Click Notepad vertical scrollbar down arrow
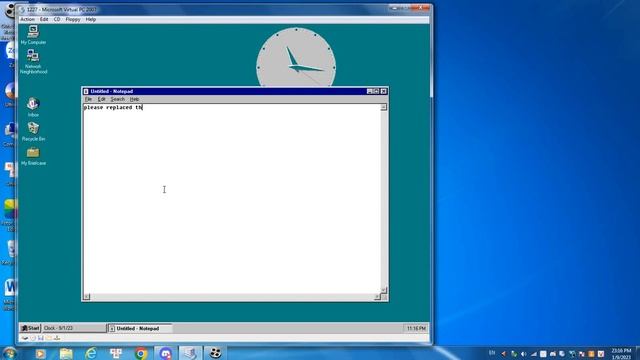 384,290
